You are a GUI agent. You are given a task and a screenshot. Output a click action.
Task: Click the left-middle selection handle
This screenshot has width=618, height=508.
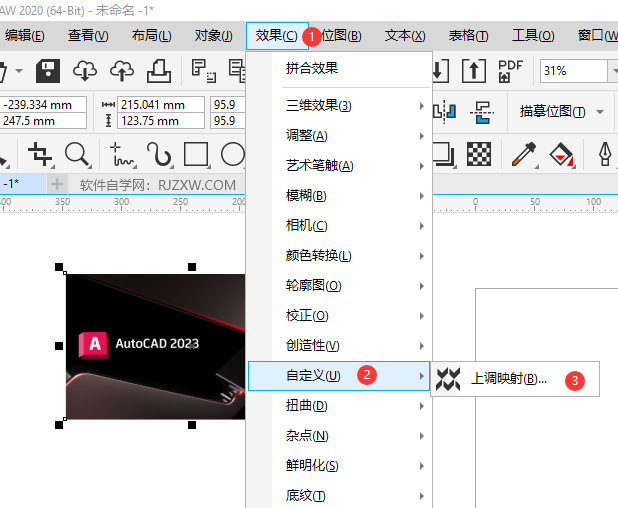[59, 346]
